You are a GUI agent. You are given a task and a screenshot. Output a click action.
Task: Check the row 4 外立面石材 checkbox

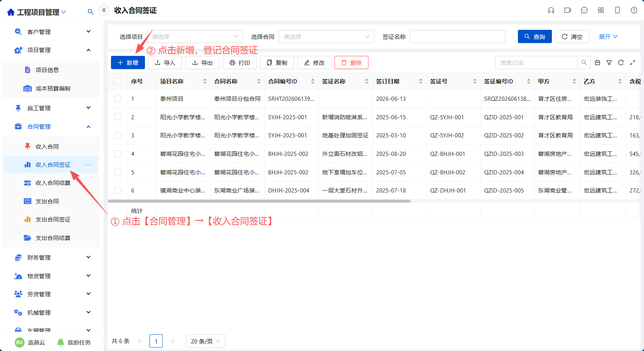[118, 154]
